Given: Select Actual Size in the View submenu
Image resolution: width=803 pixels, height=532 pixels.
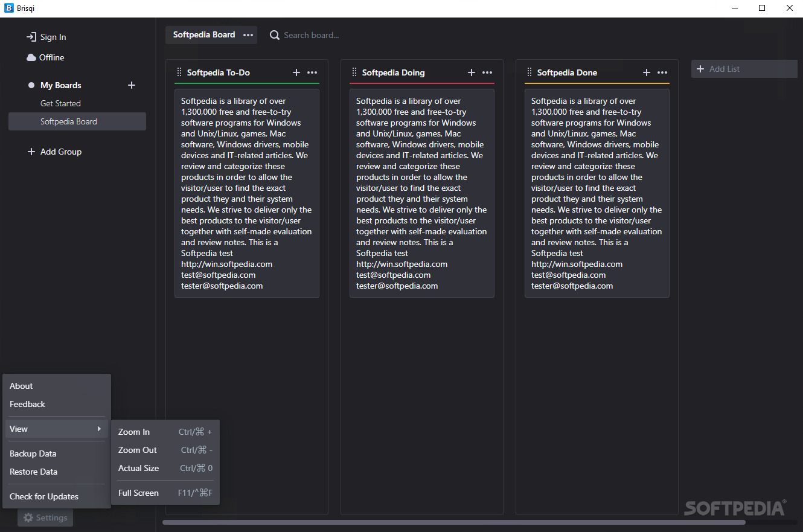Looking at the screenshot, I should [165, 468].
